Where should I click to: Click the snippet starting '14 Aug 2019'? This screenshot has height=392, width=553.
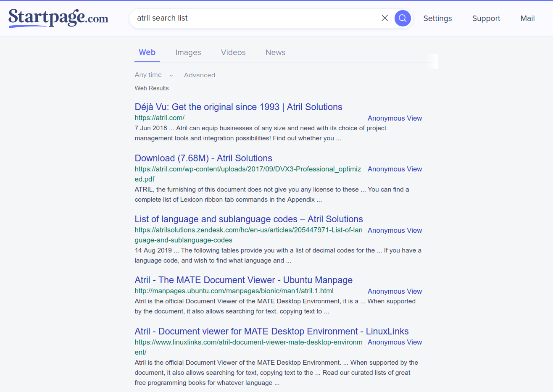(x=278, y=255)
